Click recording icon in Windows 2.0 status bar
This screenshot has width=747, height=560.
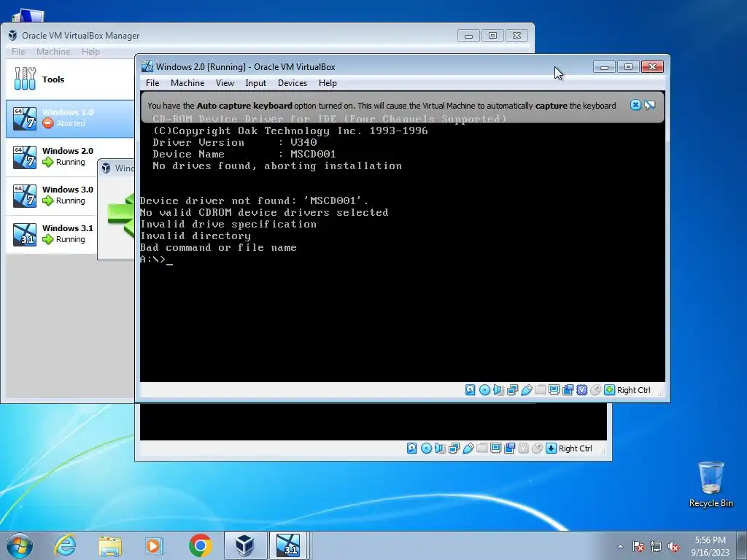tap(568, 390)
